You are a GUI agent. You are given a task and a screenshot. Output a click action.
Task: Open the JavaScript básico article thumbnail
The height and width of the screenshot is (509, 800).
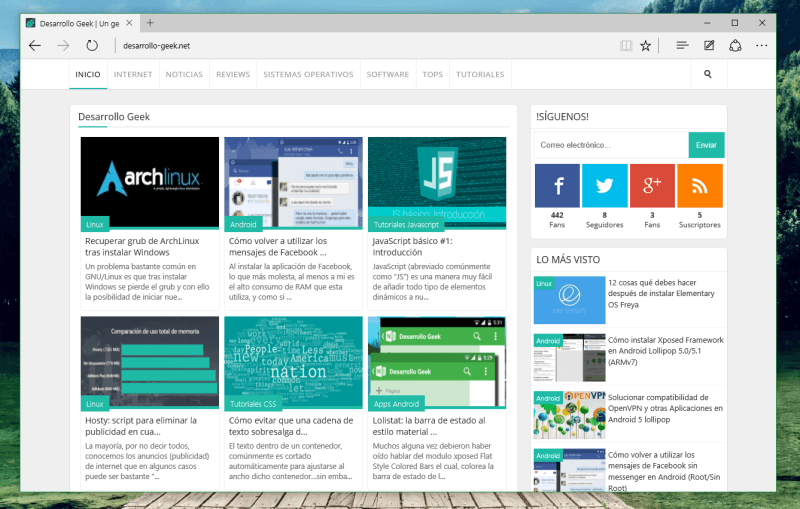point(437,183)
